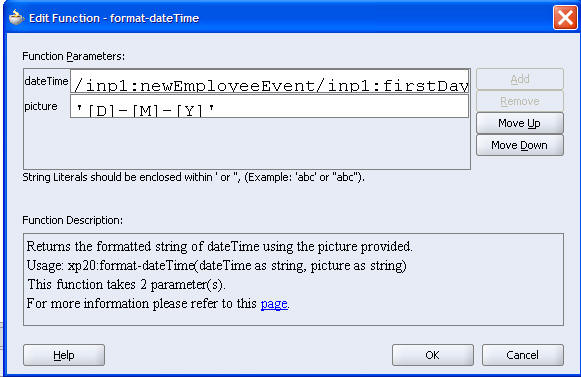Click the Function Description heading label
The height and width of the screenshot is (377, 581).
[72, 220]
